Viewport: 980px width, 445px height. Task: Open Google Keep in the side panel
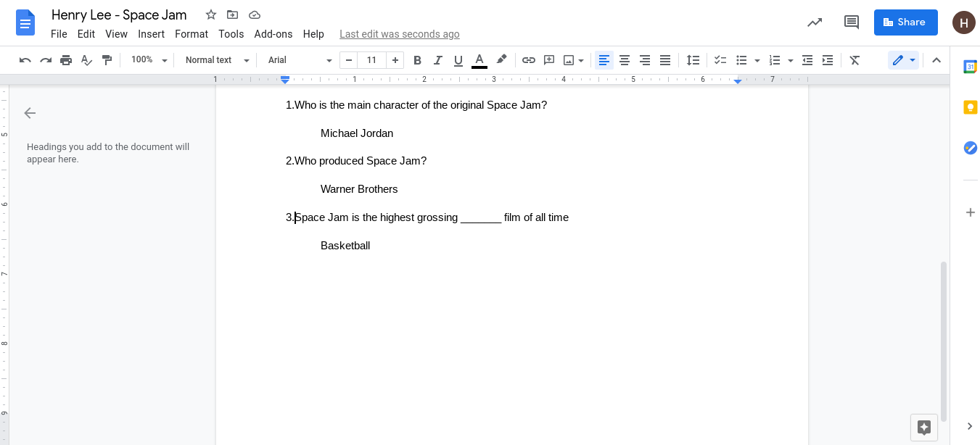(x=970, y=107)
